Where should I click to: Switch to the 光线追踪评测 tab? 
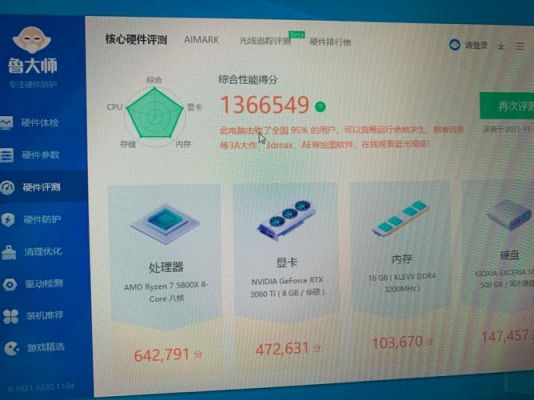coord(265,41)
